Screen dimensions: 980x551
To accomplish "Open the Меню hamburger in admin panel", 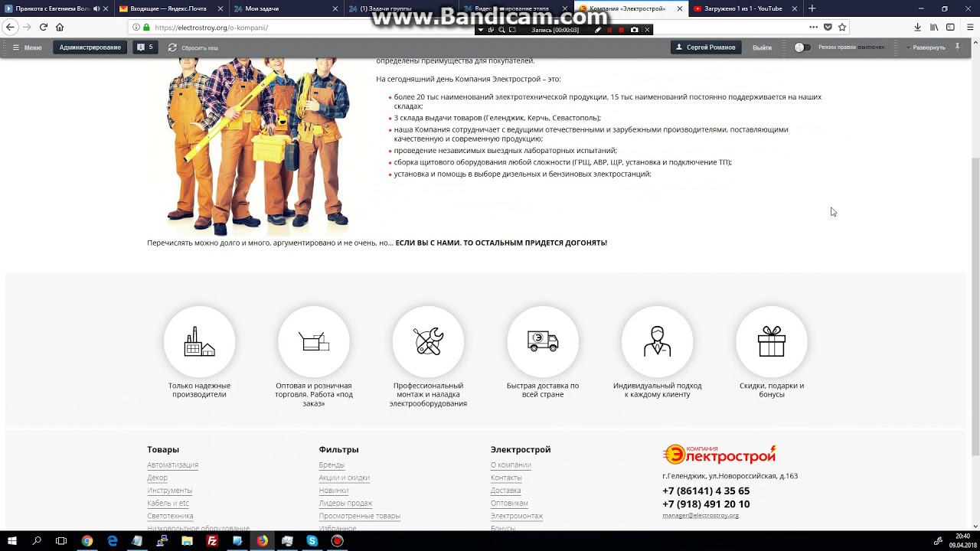I will click(x=27, y=47).
